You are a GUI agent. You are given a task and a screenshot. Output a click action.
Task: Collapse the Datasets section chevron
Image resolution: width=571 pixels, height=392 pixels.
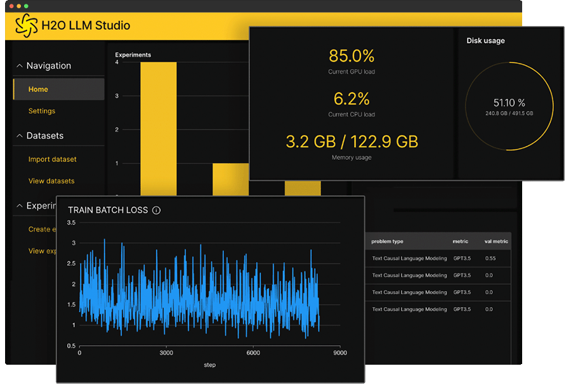click(x=20, y=136)
